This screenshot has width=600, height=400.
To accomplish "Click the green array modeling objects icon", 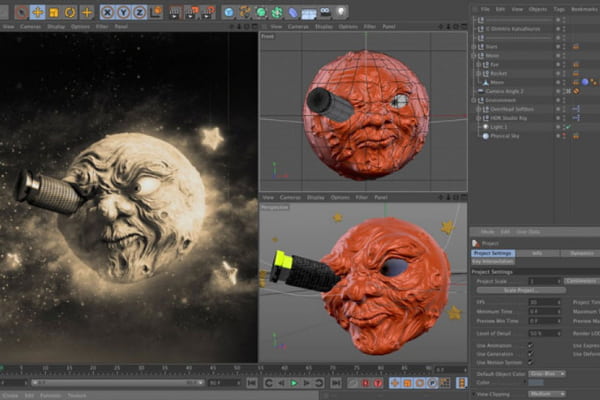I will (x=277, y=13).
